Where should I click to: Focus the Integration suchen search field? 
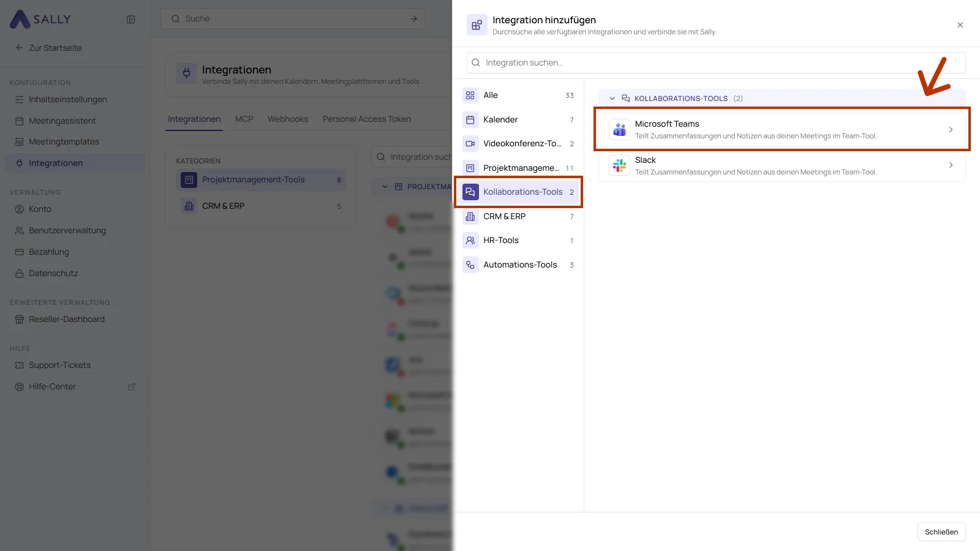point(716,63)
